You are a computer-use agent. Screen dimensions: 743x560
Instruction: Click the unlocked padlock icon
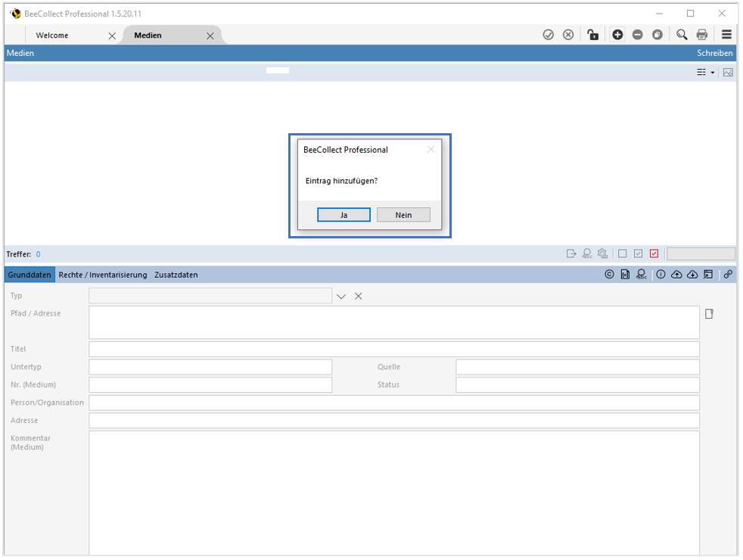pos(593,35)
